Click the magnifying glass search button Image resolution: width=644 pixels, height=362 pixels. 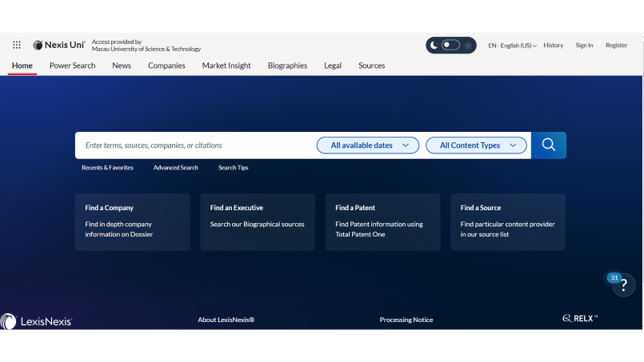[x=548, y=145]
